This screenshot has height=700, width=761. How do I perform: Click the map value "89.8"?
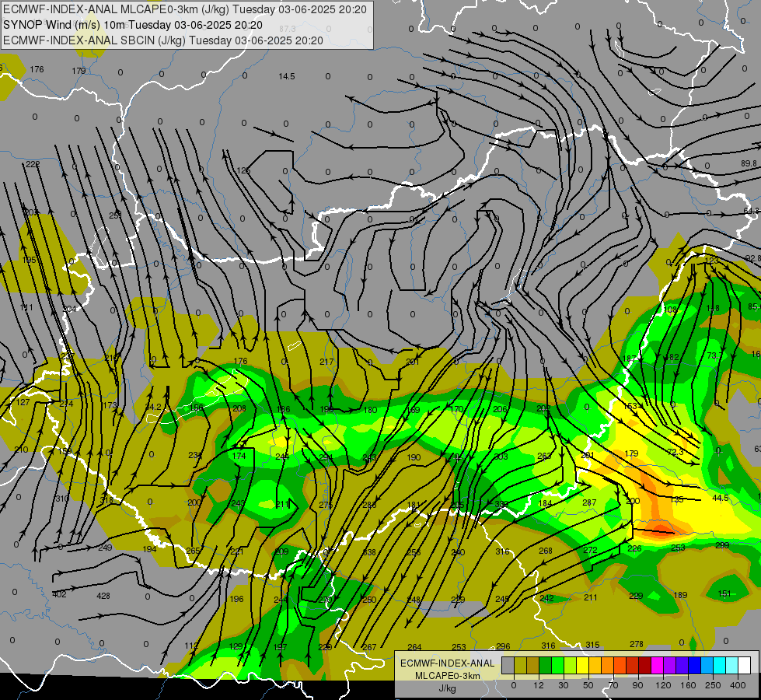749,163
